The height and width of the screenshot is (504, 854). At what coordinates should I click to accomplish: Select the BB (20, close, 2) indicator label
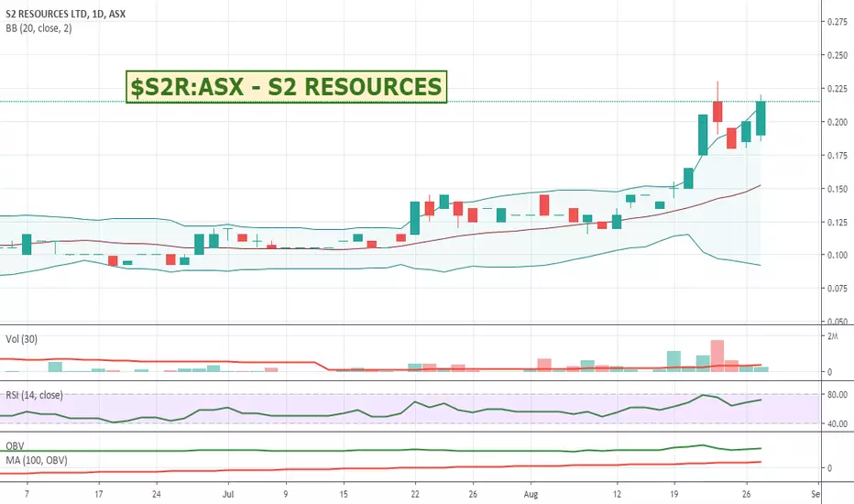38,28
